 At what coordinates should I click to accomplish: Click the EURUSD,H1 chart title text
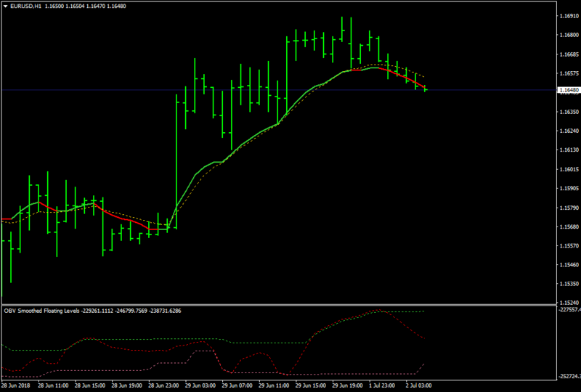click(26, 7)
